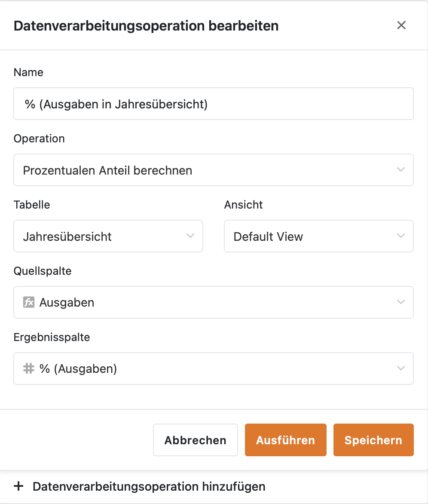Expand the Quellspalte chevron arrow
This screenshot has height=504, width=428.
(x=401, y=302)
